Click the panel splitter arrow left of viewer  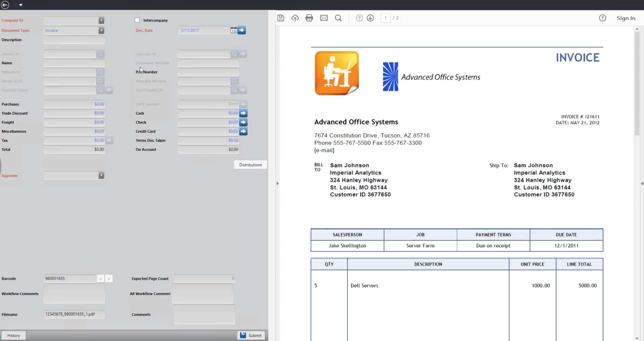[278, 184]
